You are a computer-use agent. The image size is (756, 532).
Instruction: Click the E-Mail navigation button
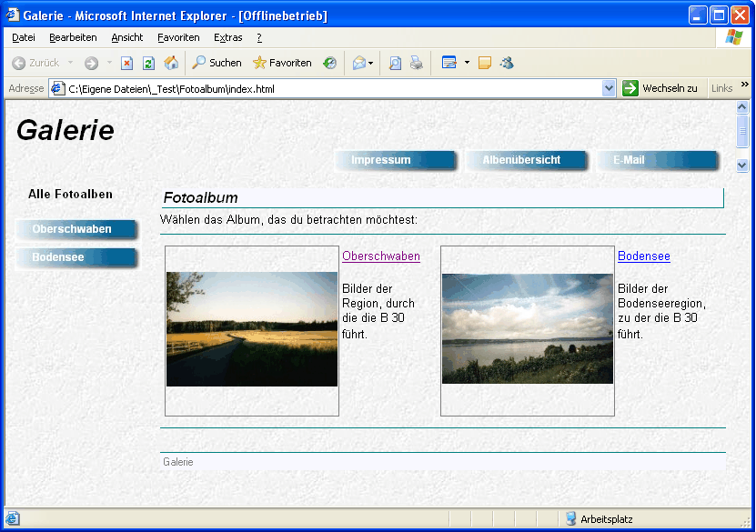pos(658,160)
